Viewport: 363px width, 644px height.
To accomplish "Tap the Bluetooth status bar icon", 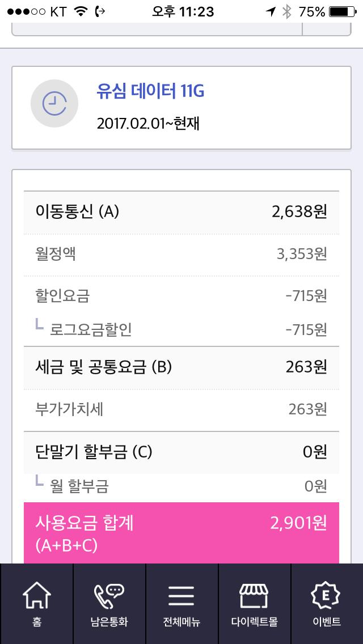I will click(x=287, y=11).
